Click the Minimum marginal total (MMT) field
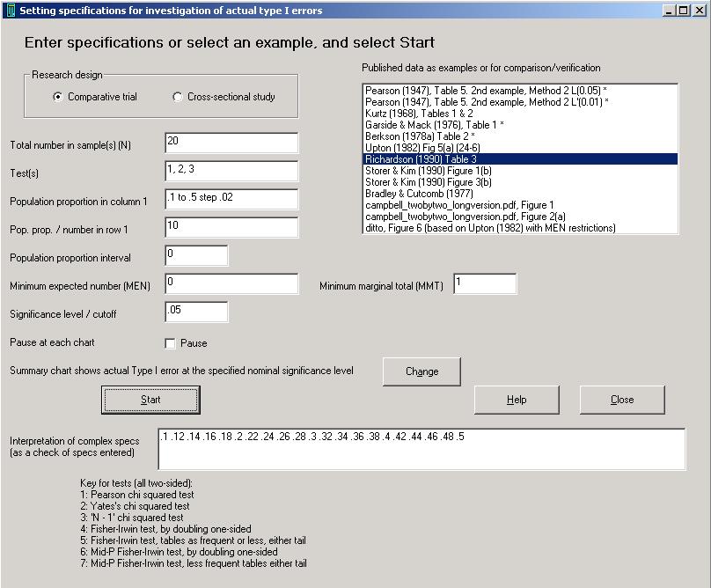711x588 pixels. click(484, 284)
